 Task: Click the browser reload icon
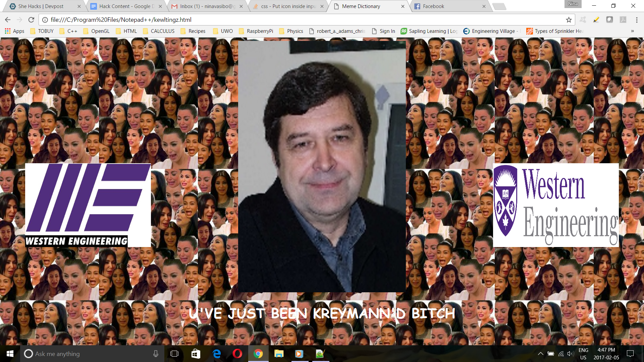click(31, 20)
